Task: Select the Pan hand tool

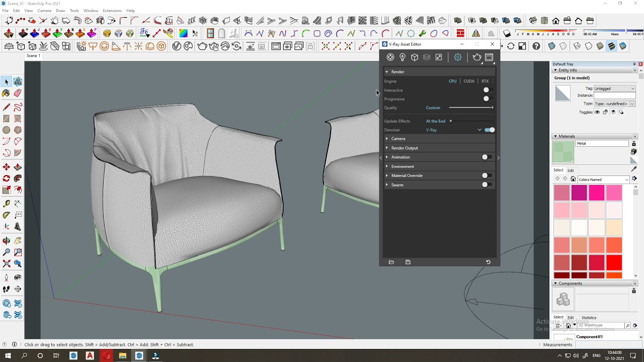Action: (18, 240)
